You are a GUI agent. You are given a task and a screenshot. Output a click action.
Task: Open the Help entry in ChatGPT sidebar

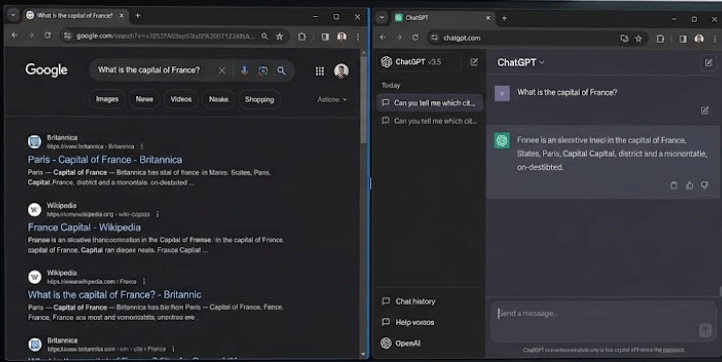(408, 322)
